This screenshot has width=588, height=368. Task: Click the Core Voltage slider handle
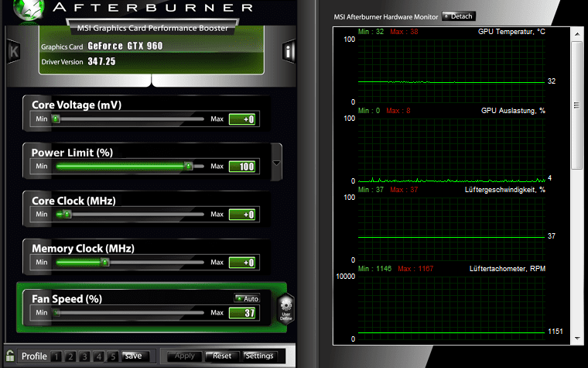[56, 119]
